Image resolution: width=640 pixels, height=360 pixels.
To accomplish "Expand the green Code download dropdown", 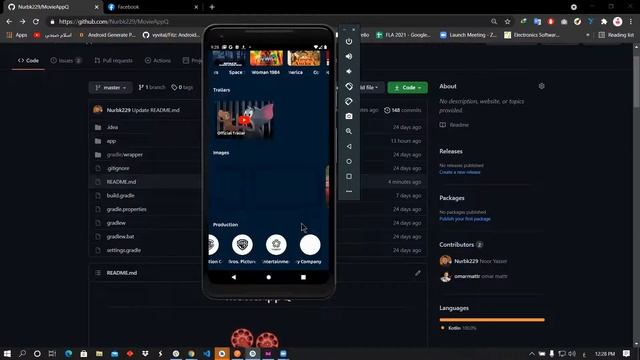I will point(407,87).
